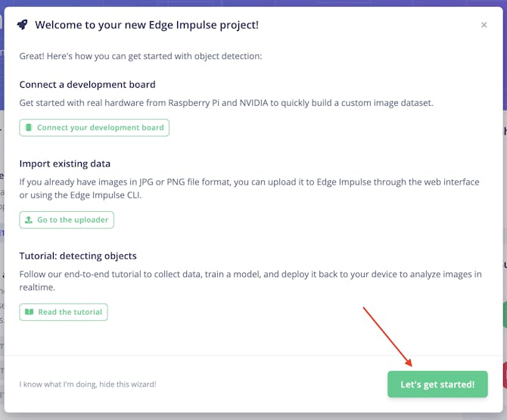The image size is (507, 420).
Task: Click the rocket icon in the dialog header
Action: point(23,25)
